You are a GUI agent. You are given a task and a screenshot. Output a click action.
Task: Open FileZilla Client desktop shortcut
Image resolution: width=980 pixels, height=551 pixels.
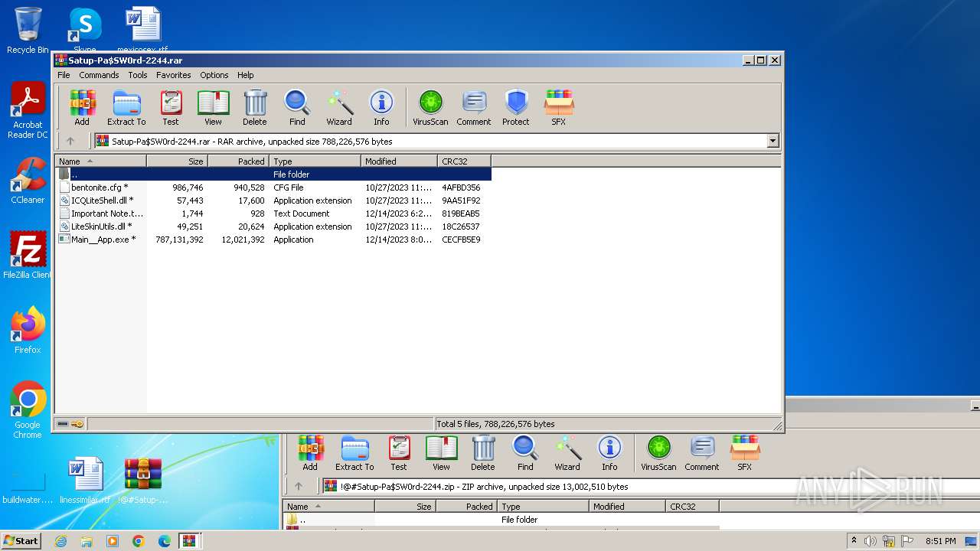pos(28,255)
